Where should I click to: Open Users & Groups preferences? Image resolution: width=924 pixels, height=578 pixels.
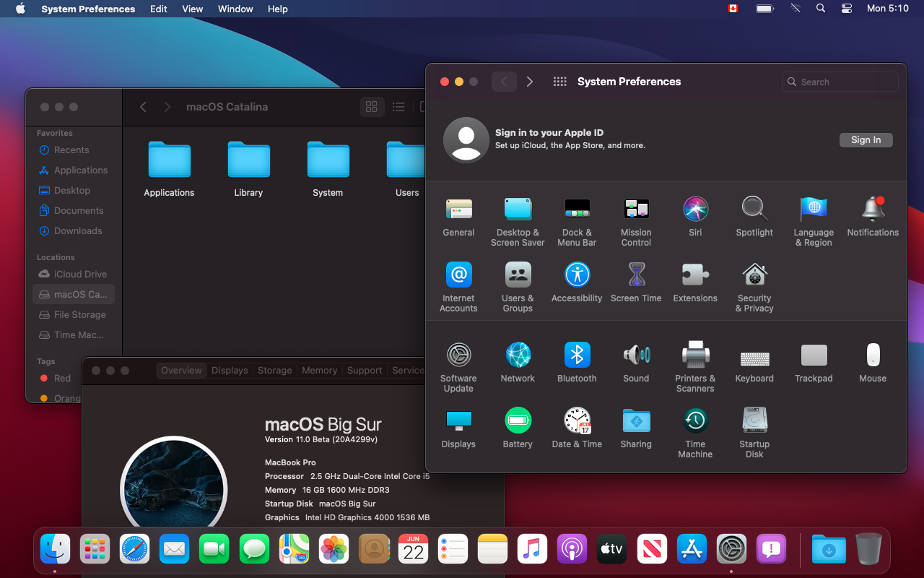click(518, 288)
